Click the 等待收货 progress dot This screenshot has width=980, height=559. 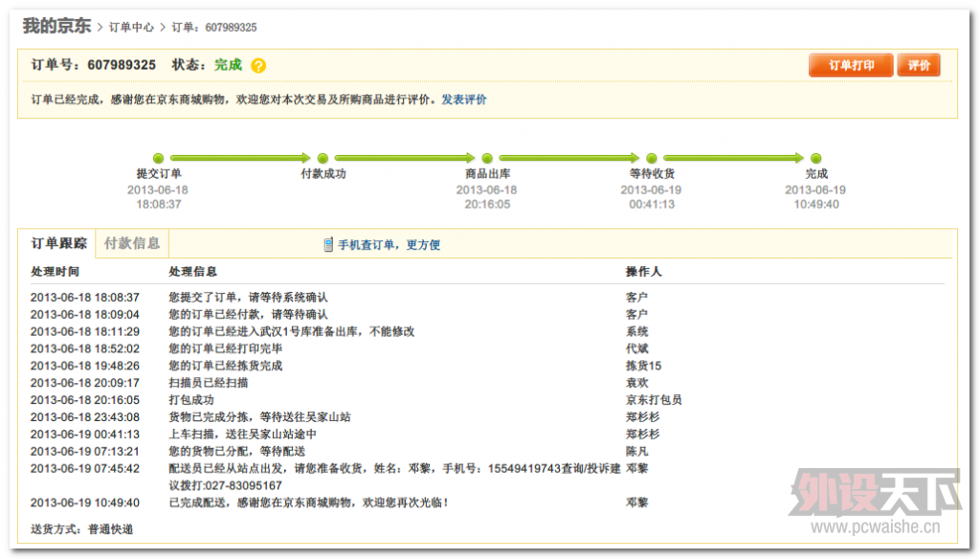pyautogui.click(x=651, y=158)
